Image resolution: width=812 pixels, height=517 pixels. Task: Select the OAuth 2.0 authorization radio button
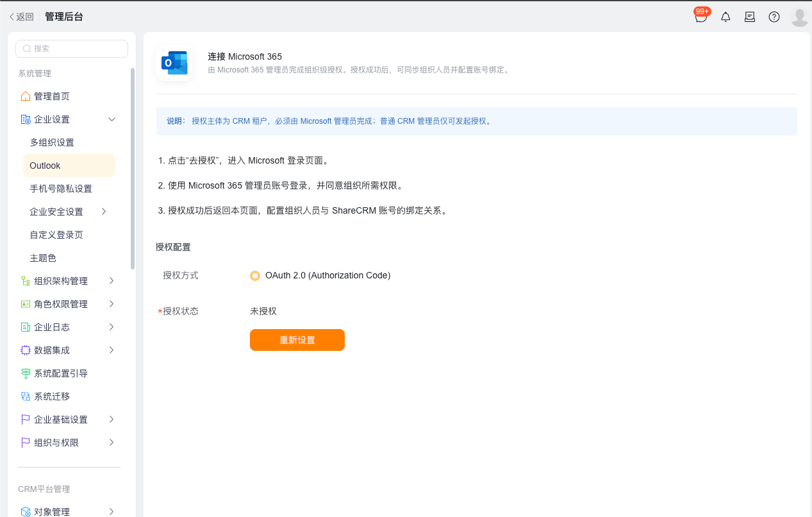255,276
